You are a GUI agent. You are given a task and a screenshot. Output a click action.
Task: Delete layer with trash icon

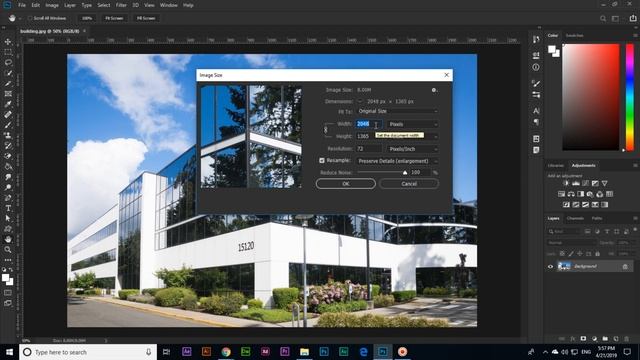(x=627, y=339)
